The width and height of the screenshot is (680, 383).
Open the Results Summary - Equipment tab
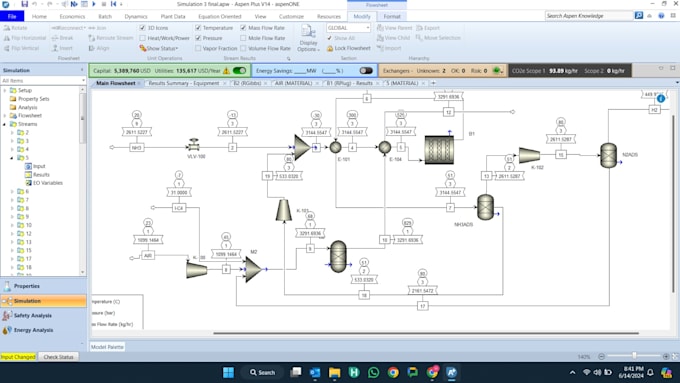[184, 83]
